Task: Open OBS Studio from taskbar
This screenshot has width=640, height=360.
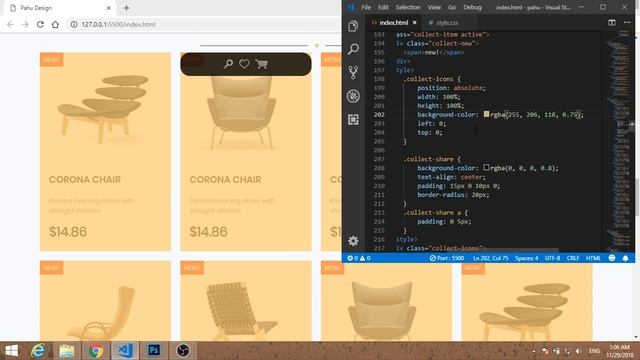Action: click(182, 351)
